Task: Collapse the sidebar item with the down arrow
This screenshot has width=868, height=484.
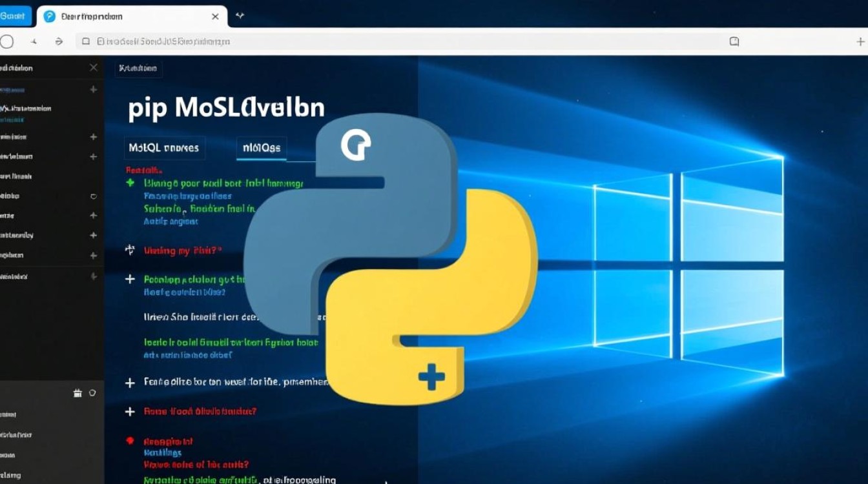Action: coord(93,276)
